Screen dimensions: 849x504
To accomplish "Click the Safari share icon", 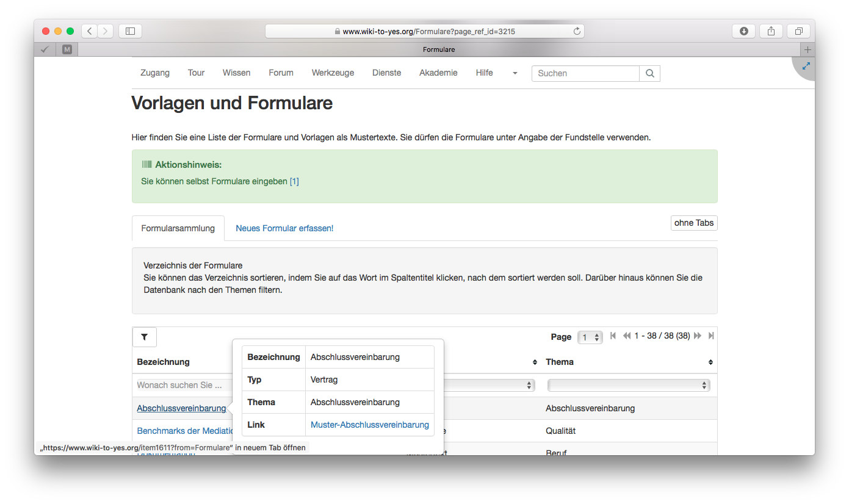I will click(771, 31).
